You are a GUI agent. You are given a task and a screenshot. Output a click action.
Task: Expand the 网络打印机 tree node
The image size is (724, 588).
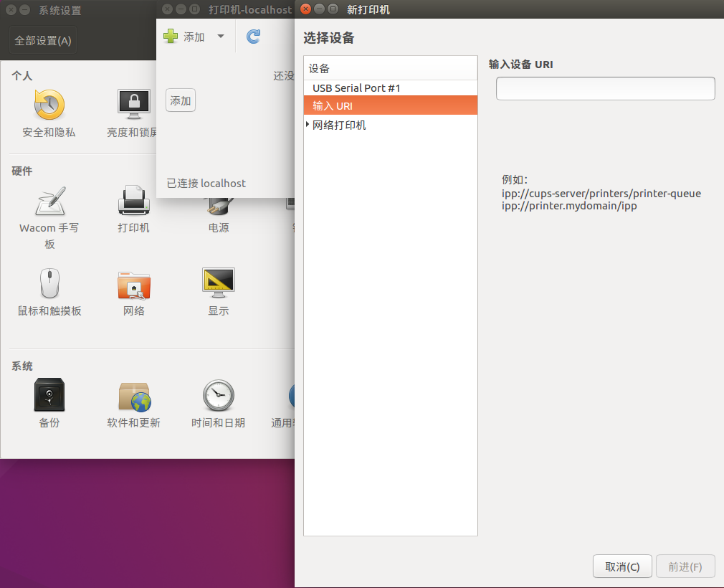click(308, 124)
